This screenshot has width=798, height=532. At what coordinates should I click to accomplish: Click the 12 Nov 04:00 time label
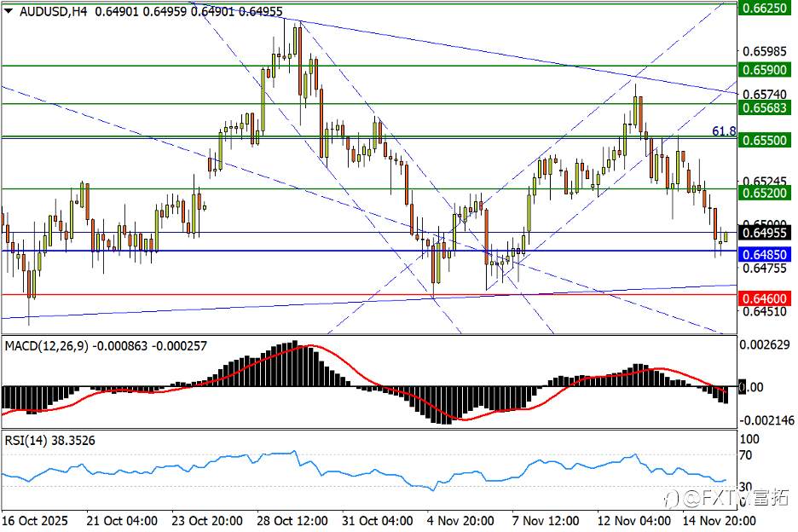click(633, 521)
